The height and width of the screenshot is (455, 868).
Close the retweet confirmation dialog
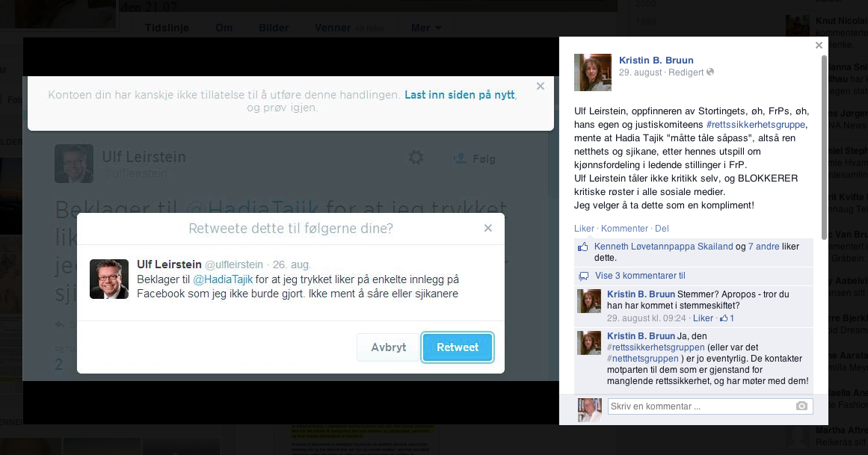[487, 228]
